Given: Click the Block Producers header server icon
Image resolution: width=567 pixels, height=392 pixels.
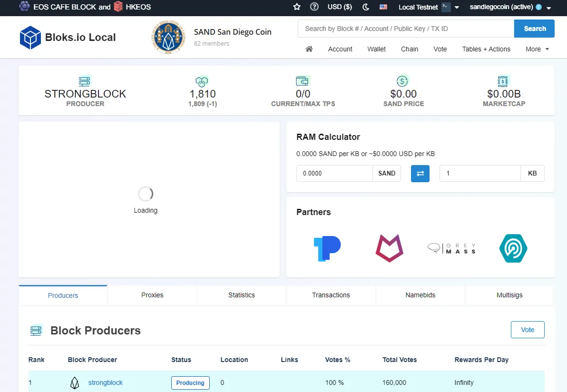Looking at the screenshot, I should tap(36, 330).
